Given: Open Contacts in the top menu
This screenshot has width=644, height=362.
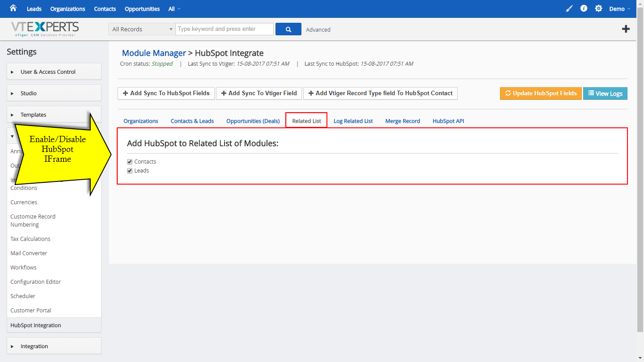Looking at the screenshot, I should 105,9.
